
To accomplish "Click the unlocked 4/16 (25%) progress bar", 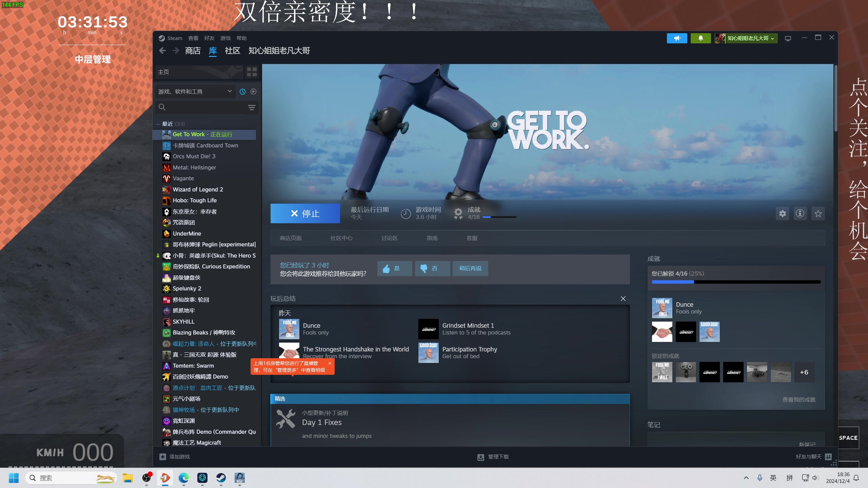I will [736, 282].
